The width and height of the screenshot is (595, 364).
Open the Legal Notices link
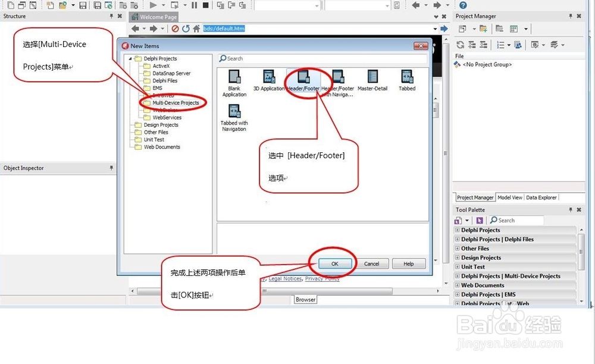(x=286, y=279)
